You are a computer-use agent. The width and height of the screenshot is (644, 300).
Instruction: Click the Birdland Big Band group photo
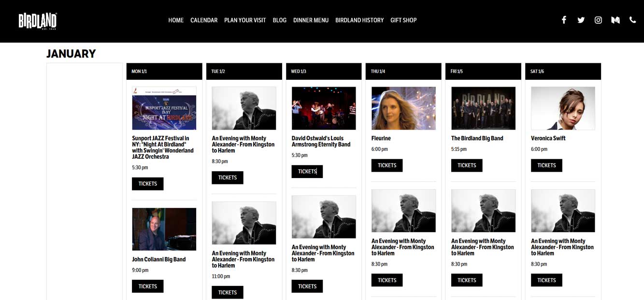click(x=483, y=108)
